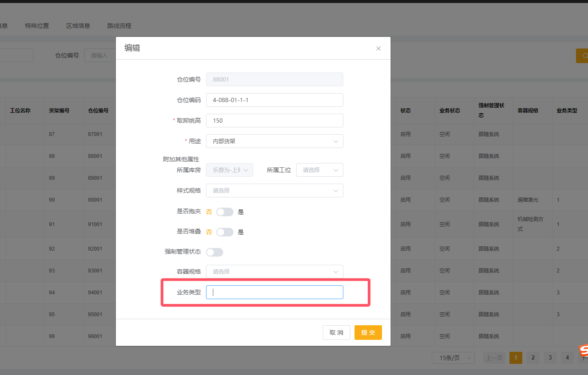Click table cell 87001
Image resolution: width=588 pixels, height=375 pixels.
coord(95,134)
